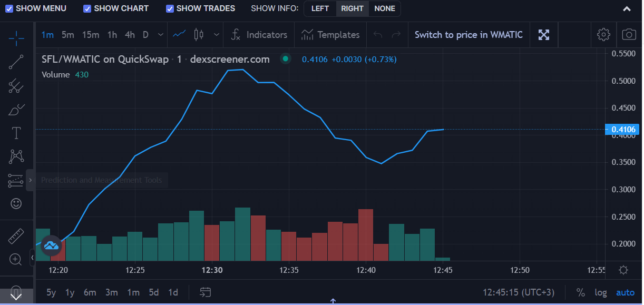644x305 pixels.
Task: Select the trend line tool
Action: pos(16,62)
